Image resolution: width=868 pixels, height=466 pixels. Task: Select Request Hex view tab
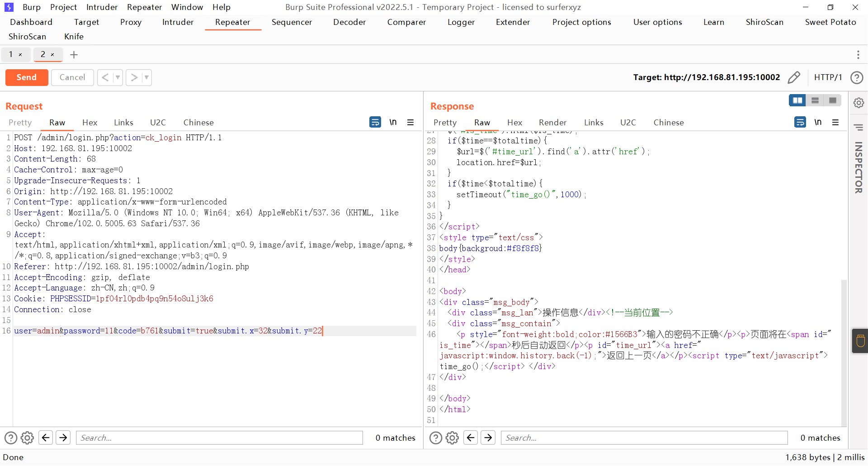[x=90, y=123]
